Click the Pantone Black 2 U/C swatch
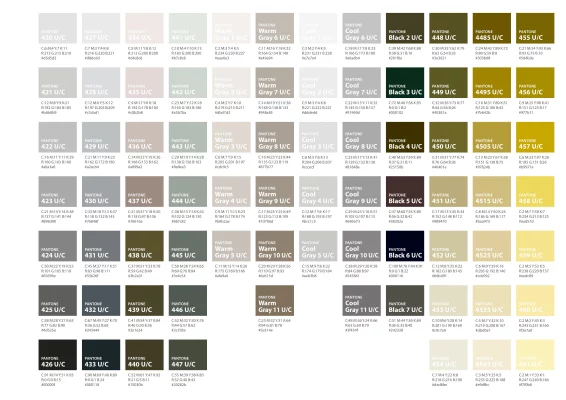The image size is (566, 400). [405, 29]
